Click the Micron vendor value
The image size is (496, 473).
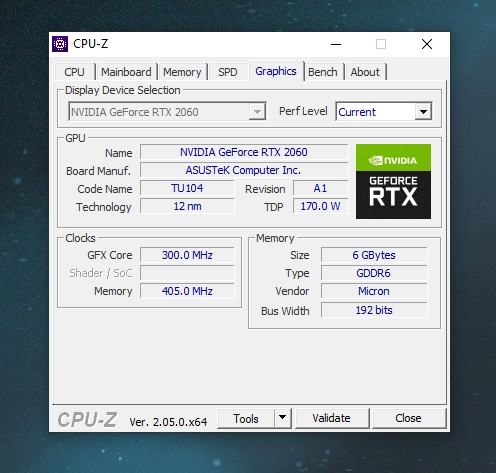374,291
